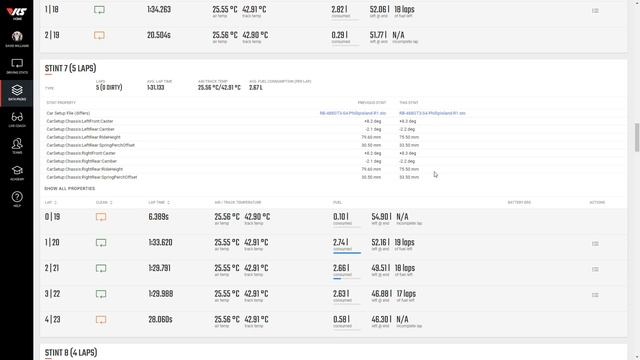
Task: Open actions menu for lap 3|22
Action: (595, 295)
